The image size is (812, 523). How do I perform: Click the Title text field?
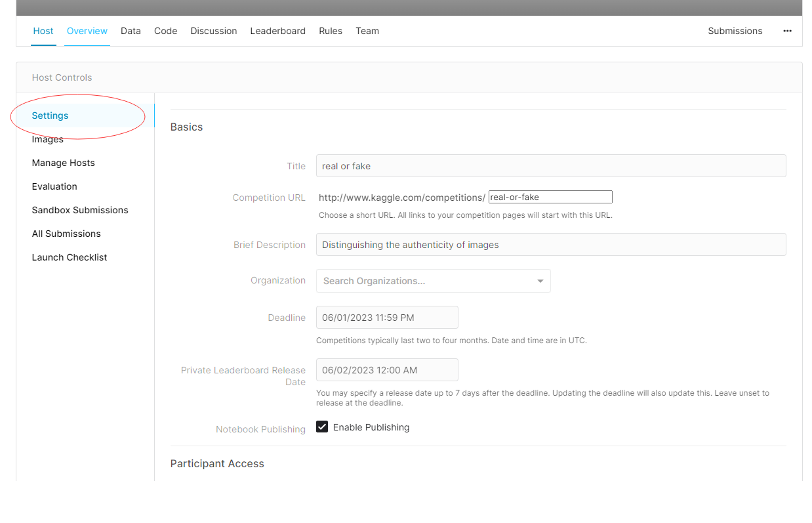pyautogui.click(x=551, y=166)
